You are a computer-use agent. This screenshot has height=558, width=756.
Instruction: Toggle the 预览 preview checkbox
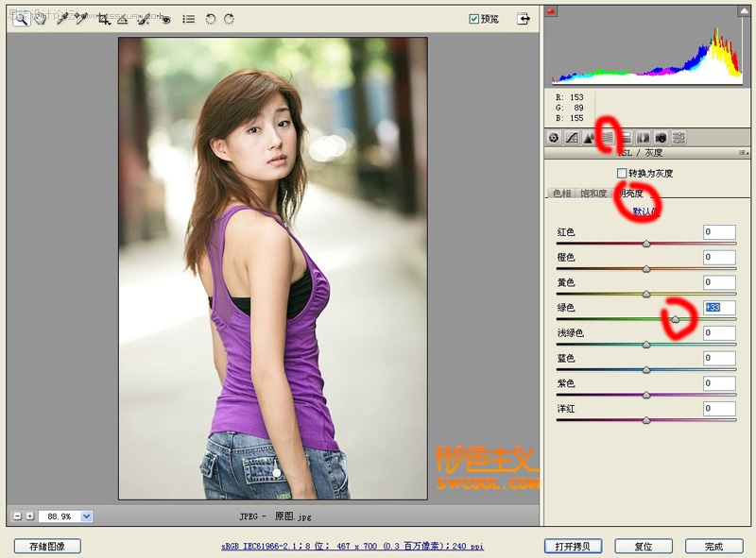(474, 19)
